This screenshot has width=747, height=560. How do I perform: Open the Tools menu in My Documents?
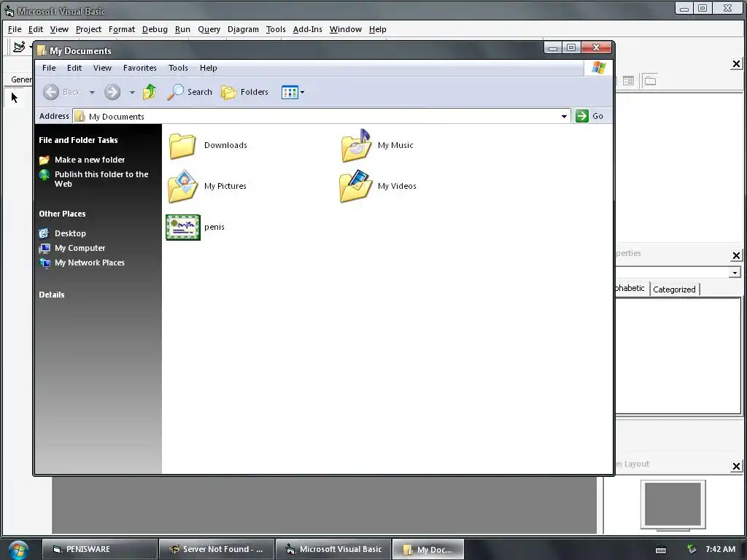click(x=178, y=68)
